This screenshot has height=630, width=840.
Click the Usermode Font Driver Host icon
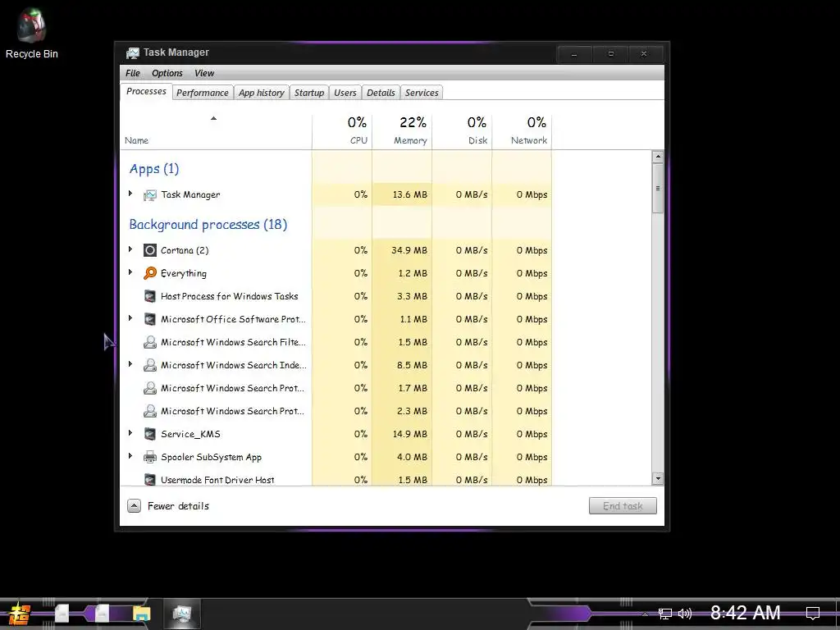pos(150,479)
